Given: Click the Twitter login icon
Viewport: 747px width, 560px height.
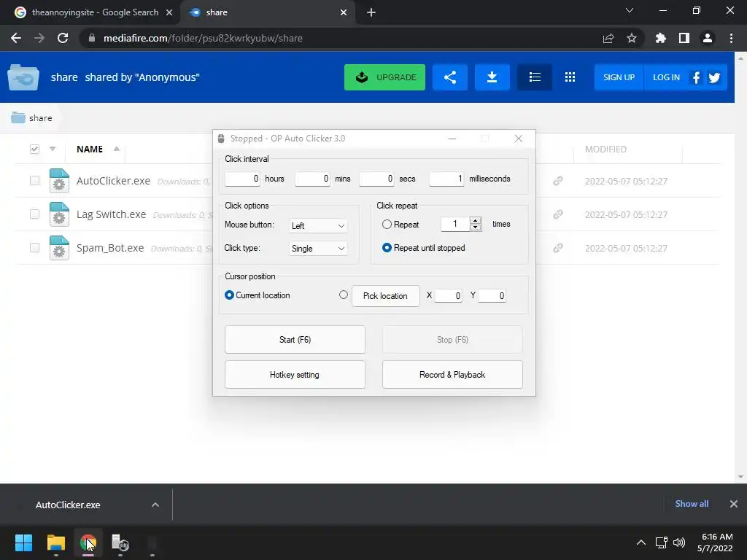Looking at the screenshot, I should tap(714, 77).
